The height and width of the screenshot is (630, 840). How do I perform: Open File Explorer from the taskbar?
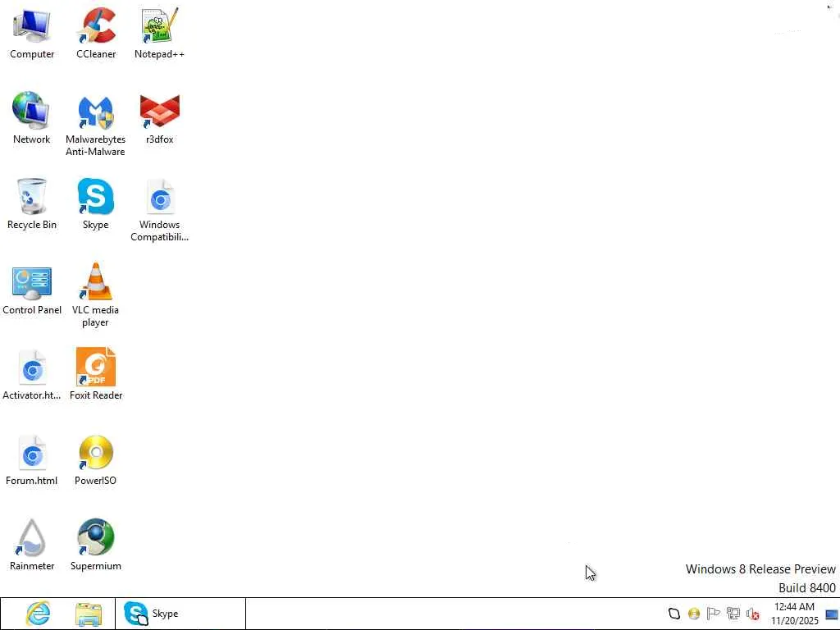click(x=89, y=614)
